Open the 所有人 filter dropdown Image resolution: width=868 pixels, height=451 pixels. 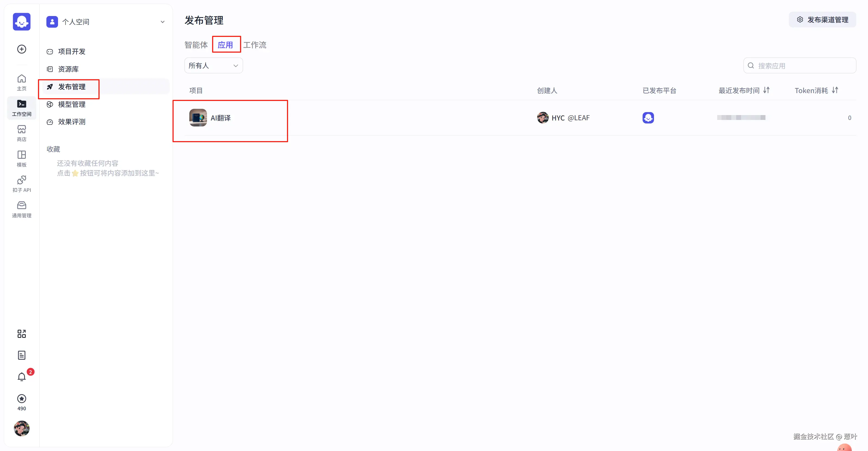(213, 66)
